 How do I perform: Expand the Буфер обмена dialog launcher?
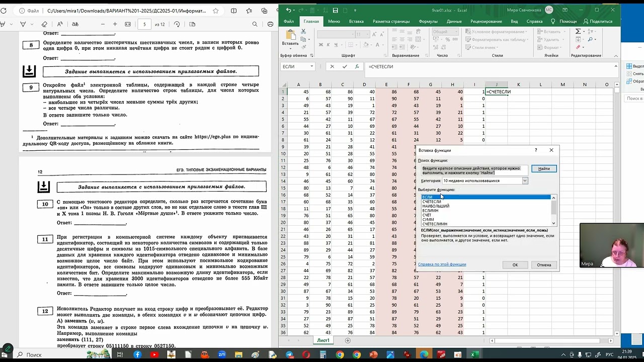coord(311,56)
